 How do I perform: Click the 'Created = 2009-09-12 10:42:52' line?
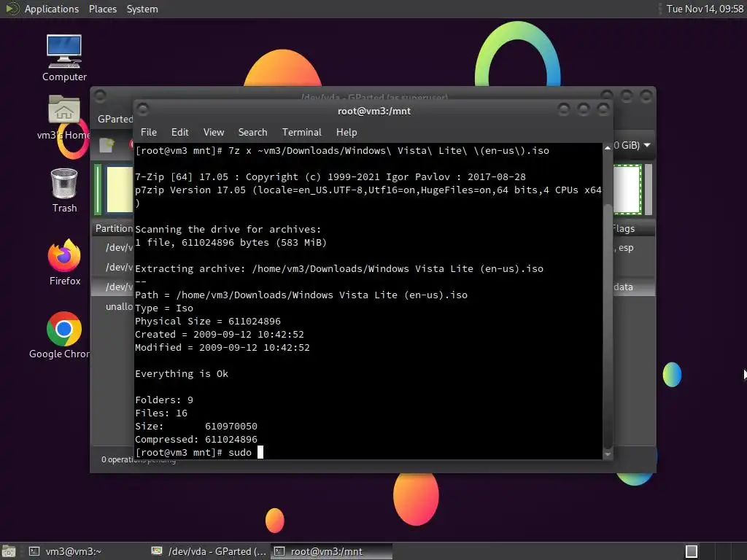coord(219,334)
